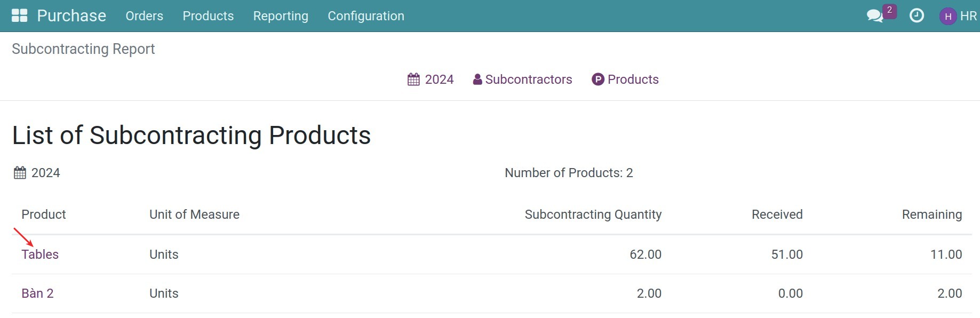Click the Subcontracting Quantity column header
Image resolution: width=980 pixels, height=318 pixels.
(593, 214)
